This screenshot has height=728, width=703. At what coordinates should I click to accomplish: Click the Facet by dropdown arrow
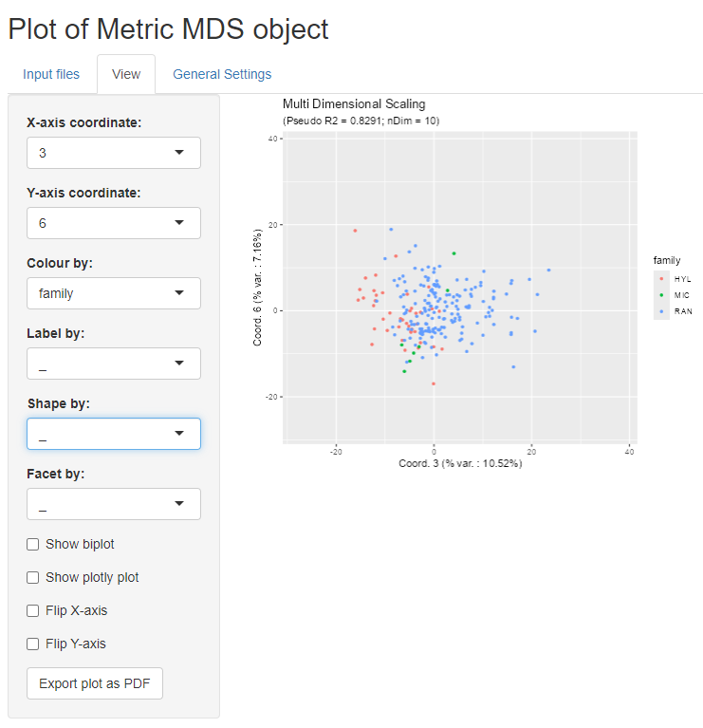click(x=179, y=503)
